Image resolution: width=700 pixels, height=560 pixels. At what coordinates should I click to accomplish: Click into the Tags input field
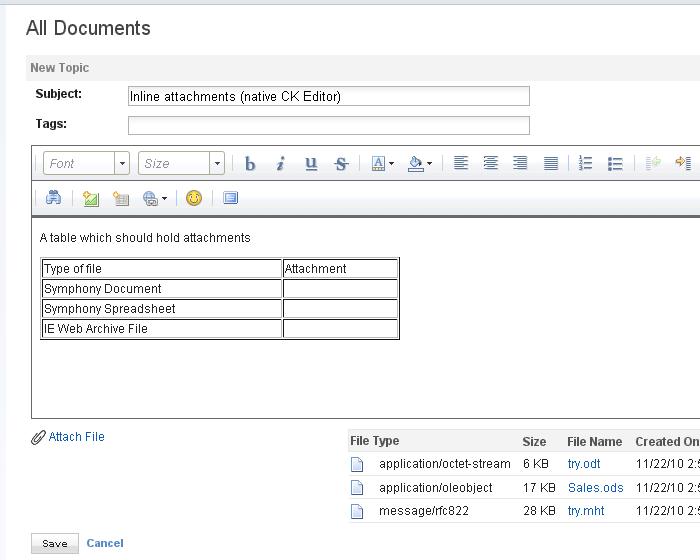(328, 125)
